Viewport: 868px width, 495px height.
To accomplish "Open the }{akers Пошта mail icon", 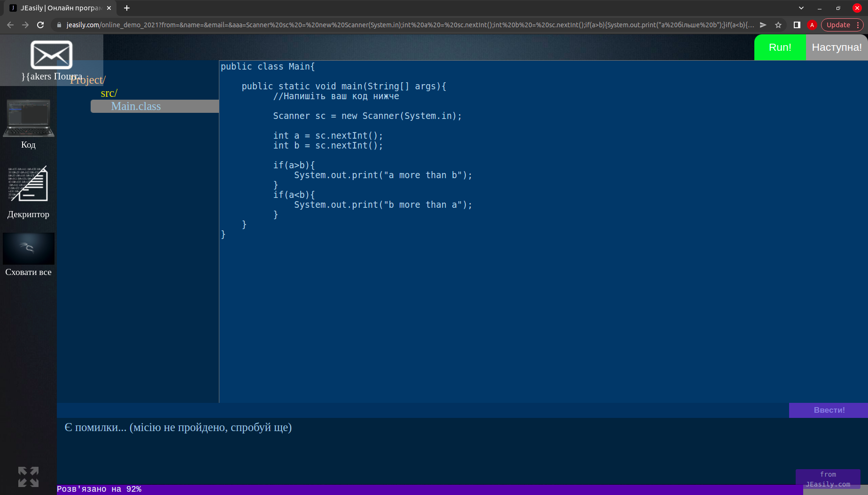I will [51, 55].
